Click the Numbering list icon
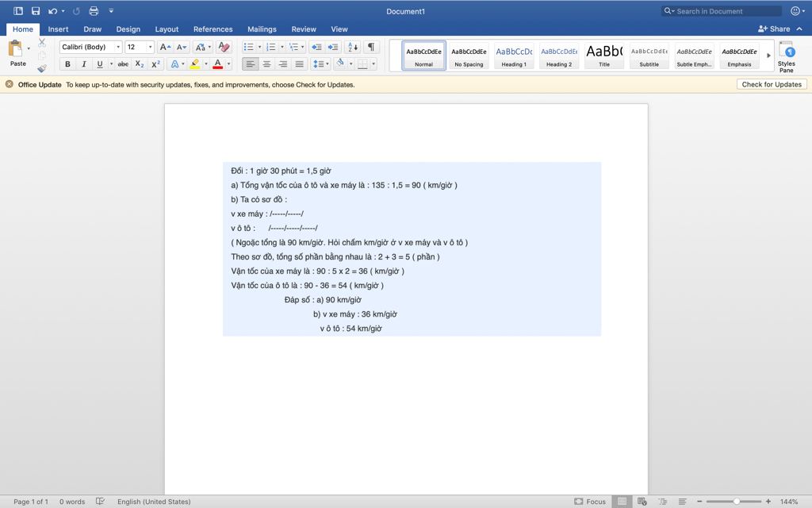The width and height of the screenshot is (812, 508). [271, 47]
